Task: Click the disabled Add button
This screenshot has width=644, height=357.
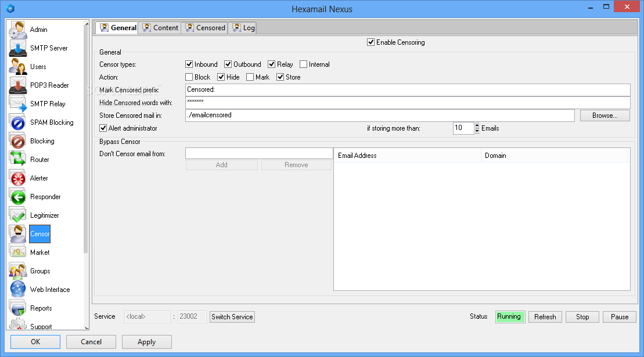Action: [x=221, y=165]
